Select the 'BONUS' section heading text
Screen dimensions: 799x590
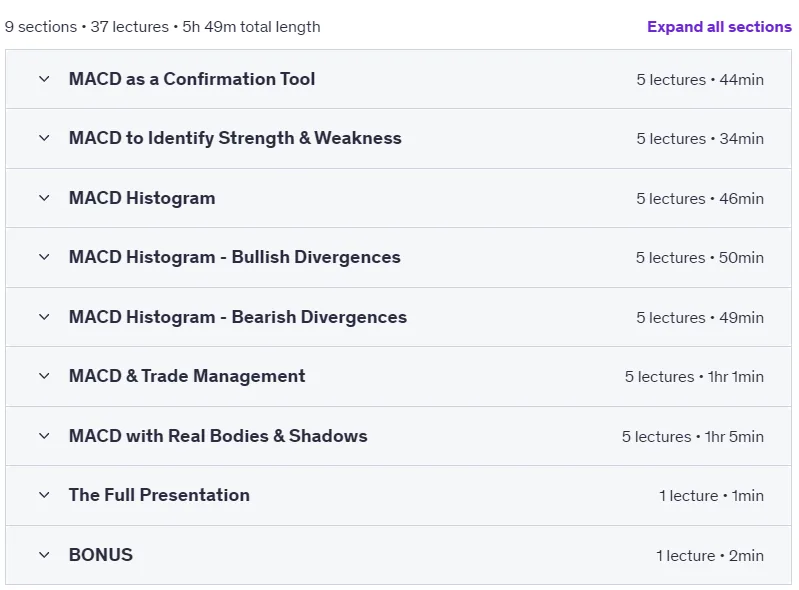[101, 555]
